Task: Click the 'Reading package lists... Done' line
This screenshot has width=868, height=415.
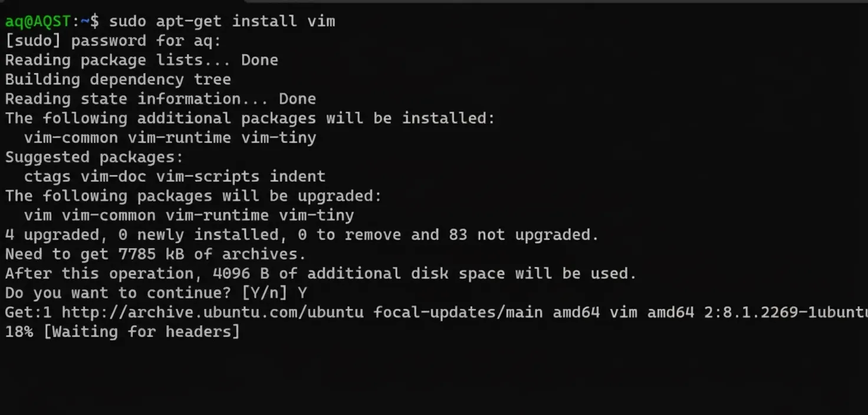Action: 142,60
